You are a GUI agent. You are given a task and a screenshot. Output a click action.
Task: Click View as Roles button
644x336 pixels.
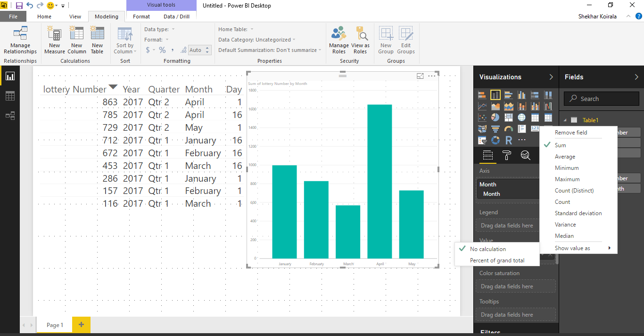[x=361, y=40]
